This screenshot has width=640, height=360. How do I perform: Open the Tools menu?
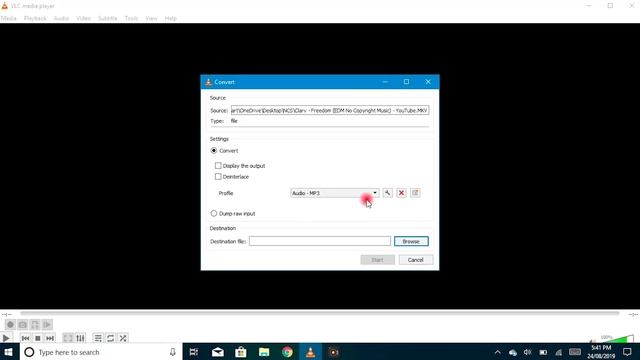click(131, 18)
